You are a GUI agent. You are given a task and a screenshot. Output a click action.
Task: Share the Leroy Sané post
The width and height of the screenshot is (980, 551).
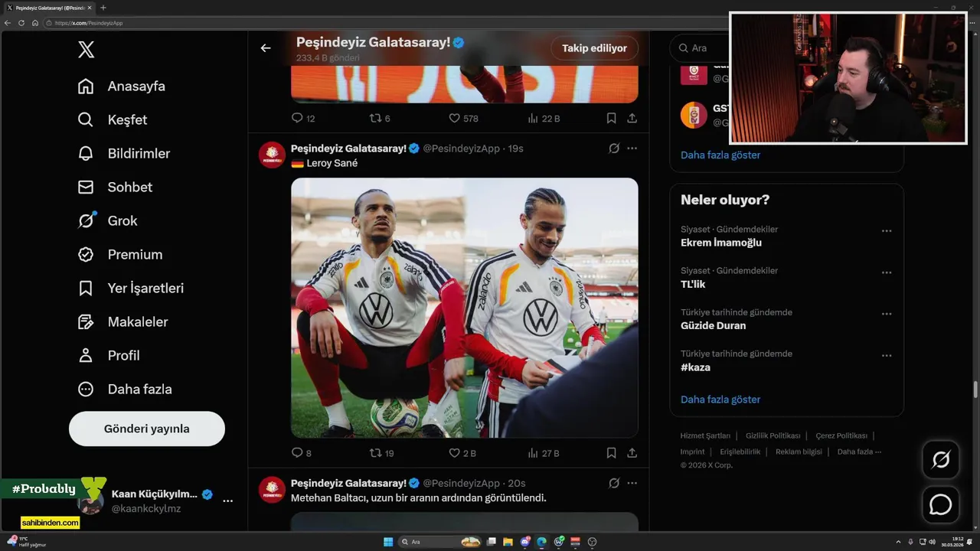point(632,453)
